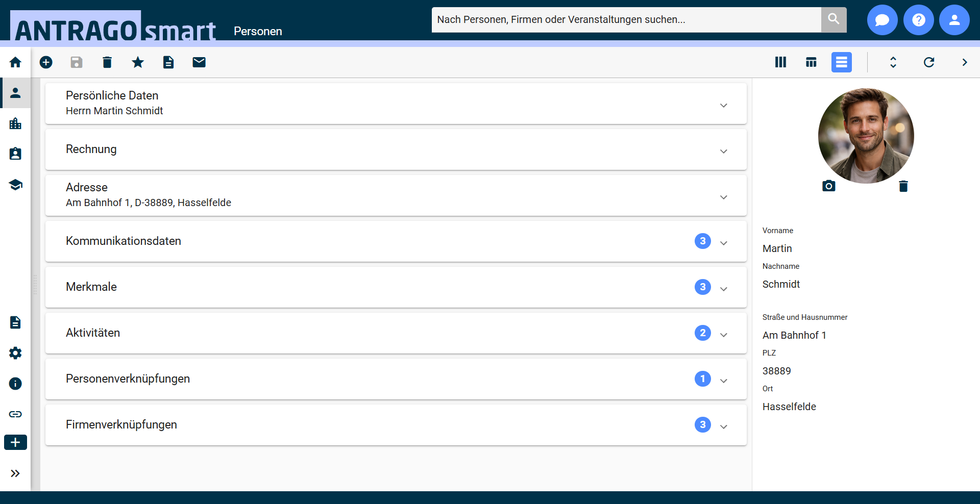Open the document icon in top toolbar
The height and width of the screenshot is (504, 980).
tap(168, 62)
